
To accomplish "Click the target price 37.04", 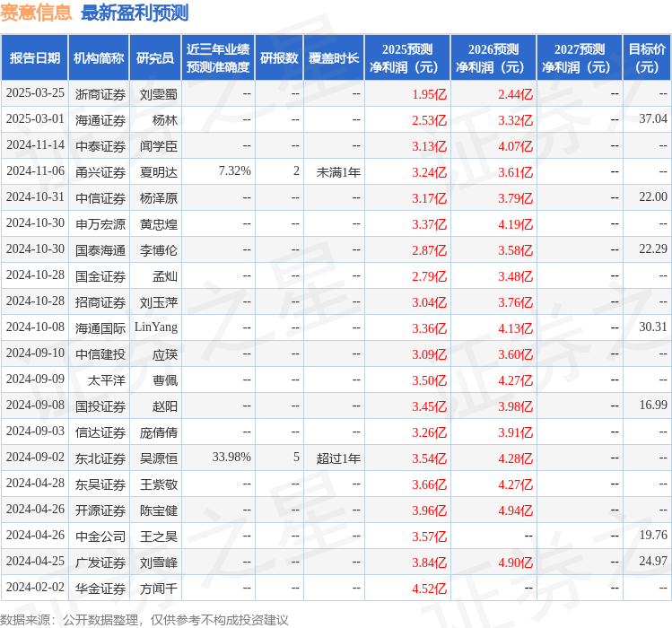I will (x=653, y=118).
